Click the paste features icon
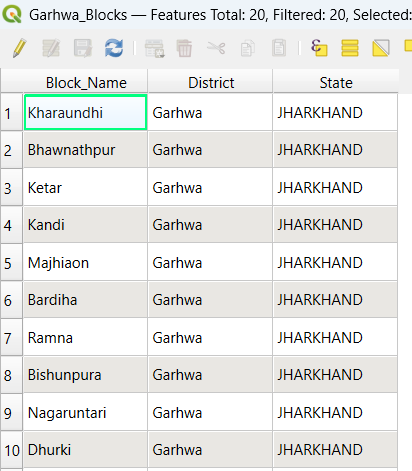The height and width of the screenshot is (471, 412). coord(279,48)
